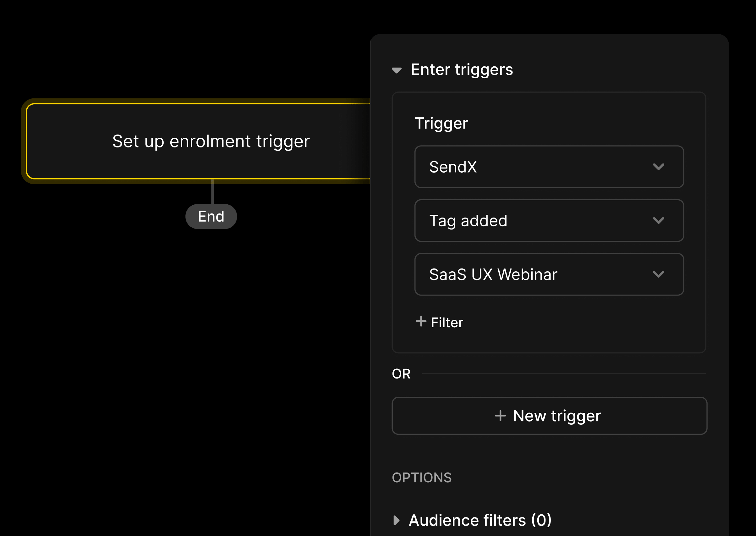Add a Filter to the trigger
This screenshot has height=536, width=756.
pos(439,322)
